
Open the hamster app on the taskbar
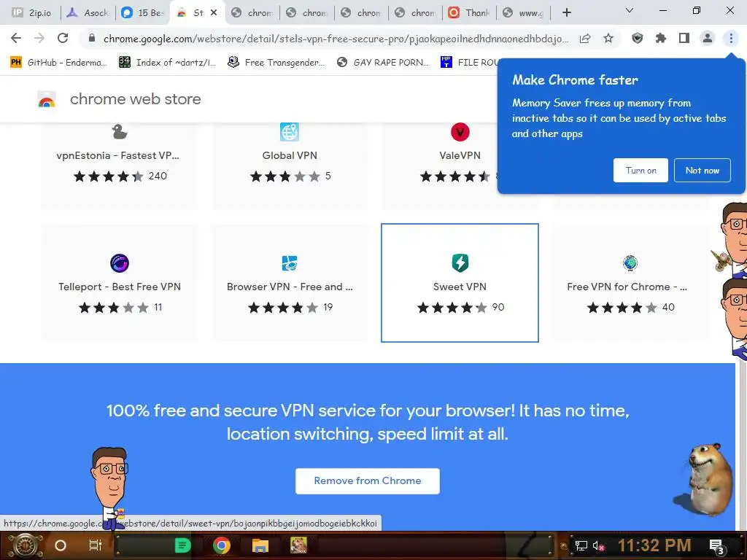298,545
